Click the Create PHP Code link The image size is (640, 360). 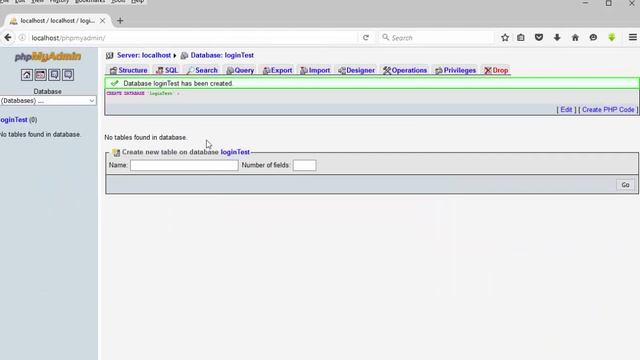[x=608, y=110]
